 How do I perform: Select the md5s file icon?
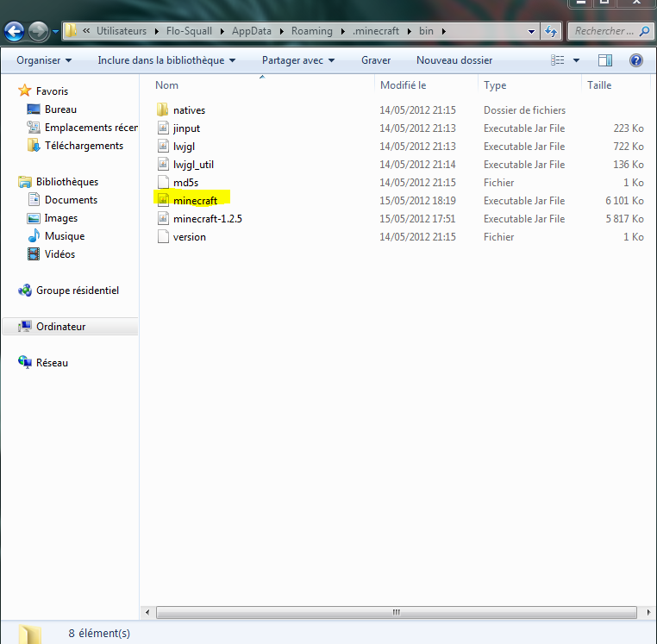pos(163,182)
